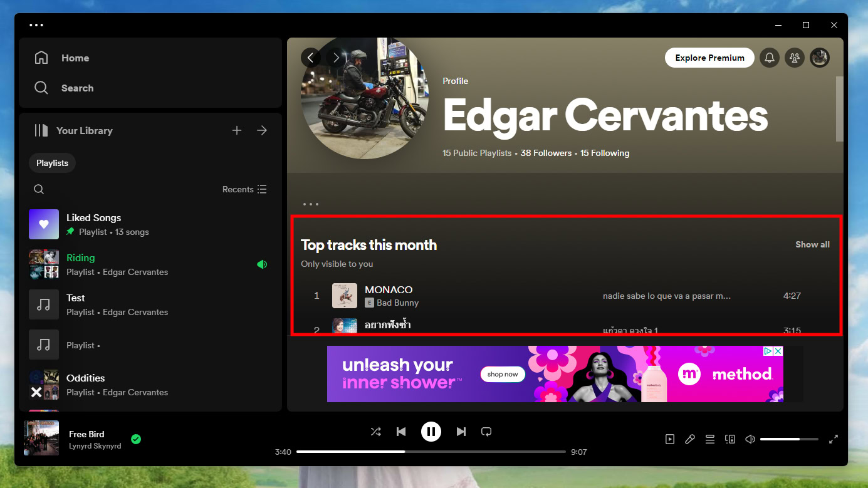The image size is (868, 488).
Task: Open album nadie sabe lo que va a pasar
Action: [x=667, y=296]
